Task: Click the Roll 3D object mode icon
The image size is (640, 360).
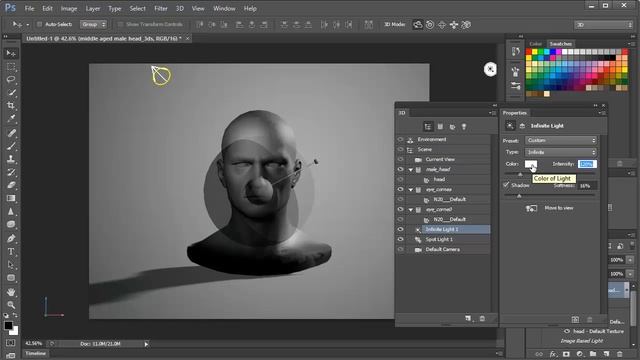Action: point(430,24)
